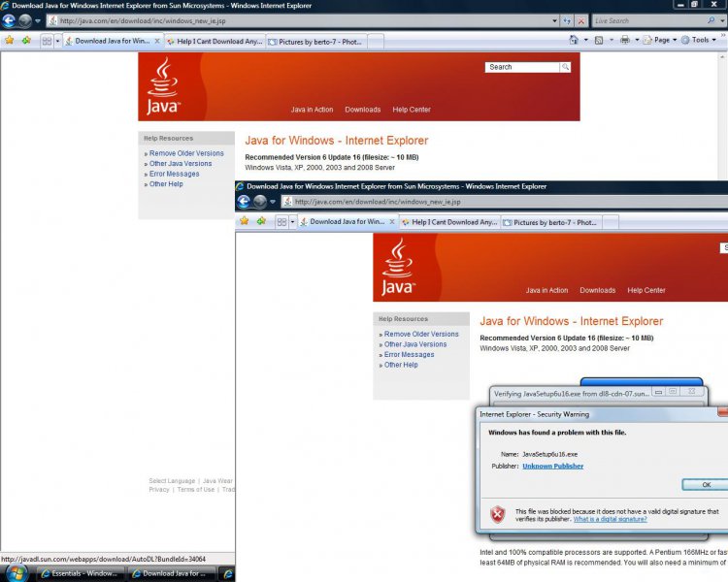Open the Page menu

[660, 40]
